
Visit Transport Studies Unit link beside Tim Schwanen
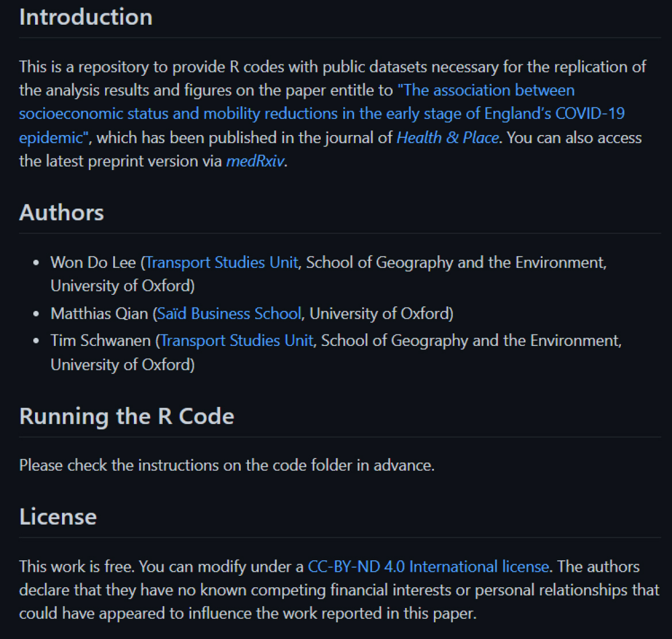(237, 341)
